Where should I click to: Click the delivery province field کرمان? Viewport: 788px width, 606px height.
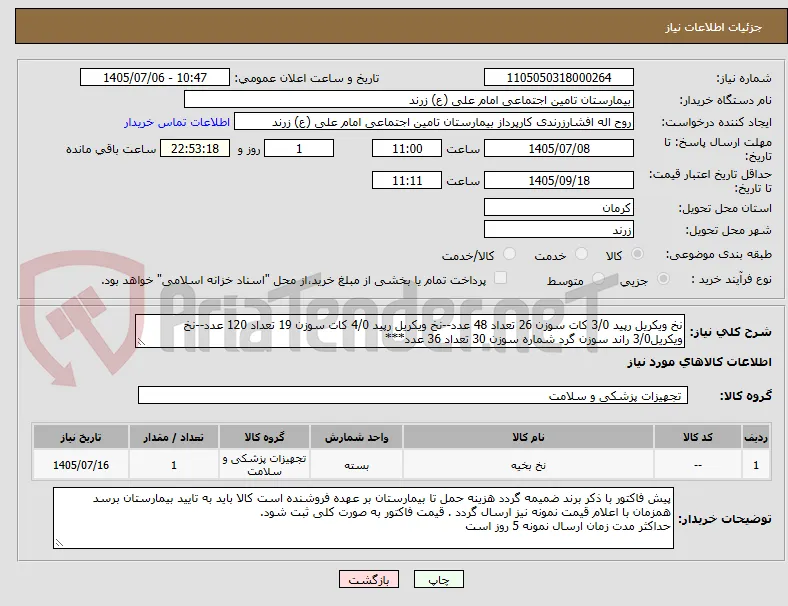[x=558, y=207]
